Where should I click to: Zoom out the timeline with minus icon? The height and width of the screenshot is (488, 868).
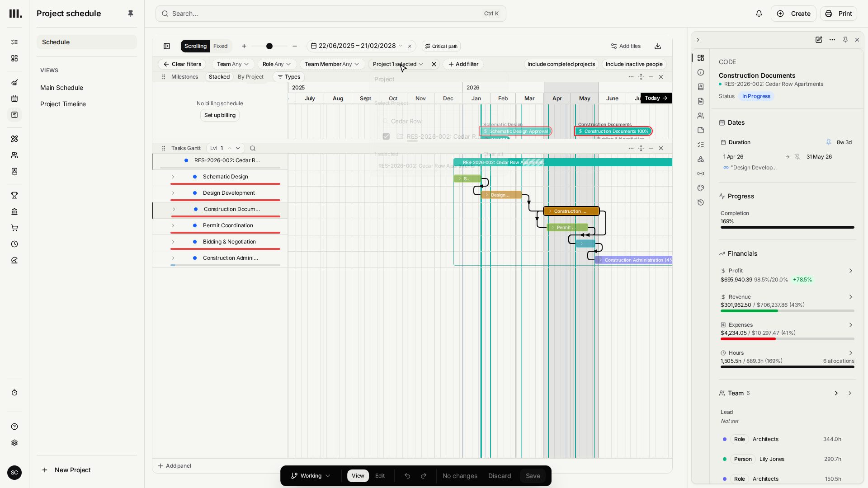tap(295, 46)
